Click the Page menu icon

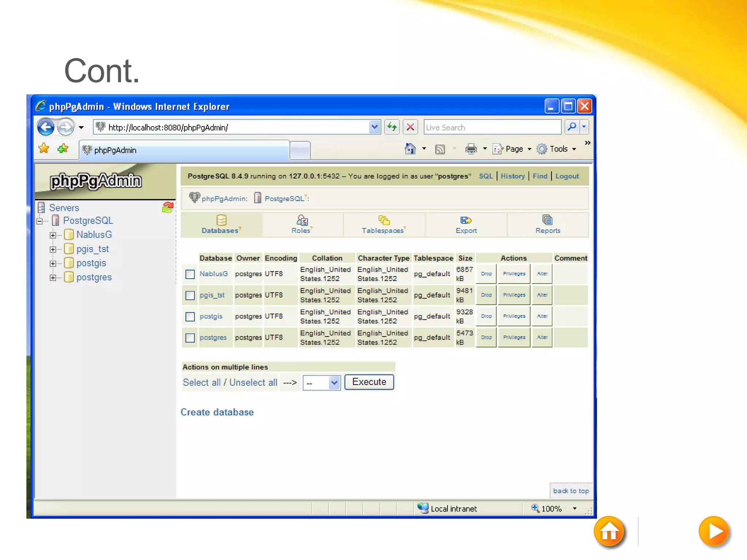[x=498, y=149]
